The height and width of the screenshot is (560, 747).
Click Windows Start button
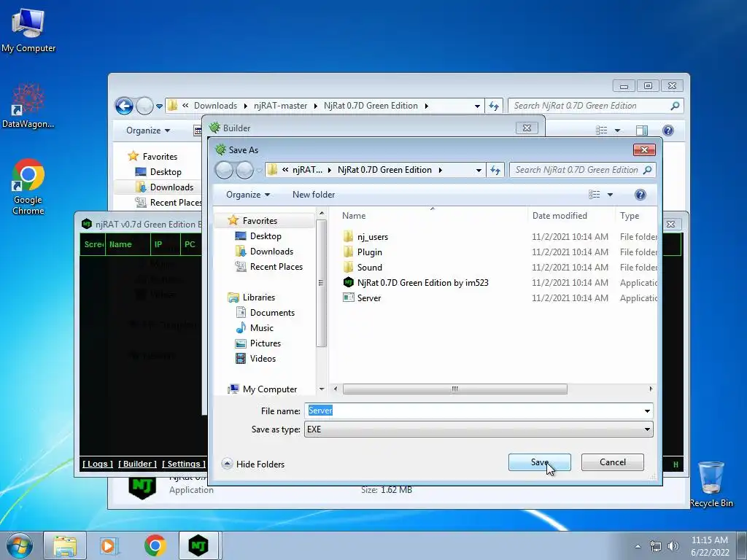20,545
